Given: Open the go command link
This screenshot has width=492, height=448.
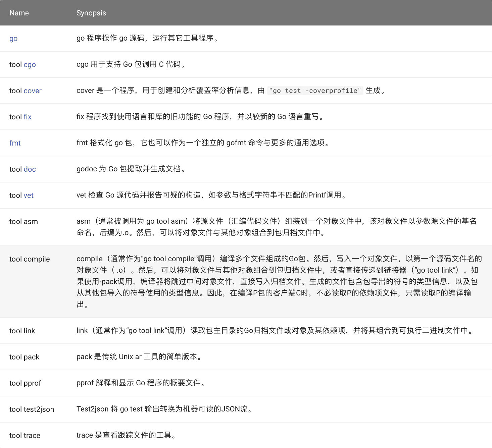Looking at the screenshot, I should click(13, 39).
